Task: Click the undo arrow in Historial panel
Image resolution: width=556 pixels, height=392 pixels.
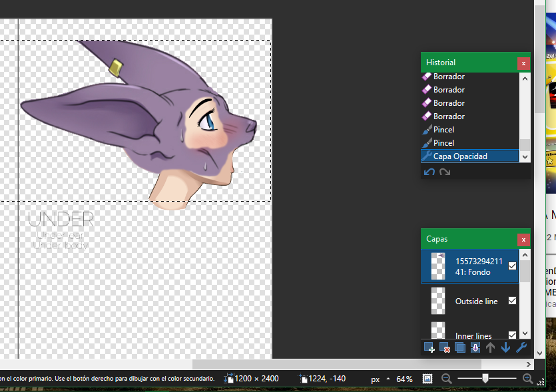Action: tap(429, 172)
